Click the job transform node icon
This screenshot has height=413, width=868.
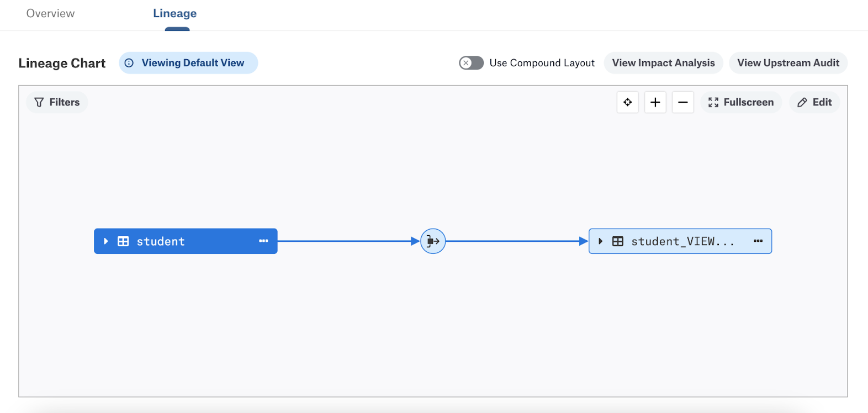pos(433,241)
